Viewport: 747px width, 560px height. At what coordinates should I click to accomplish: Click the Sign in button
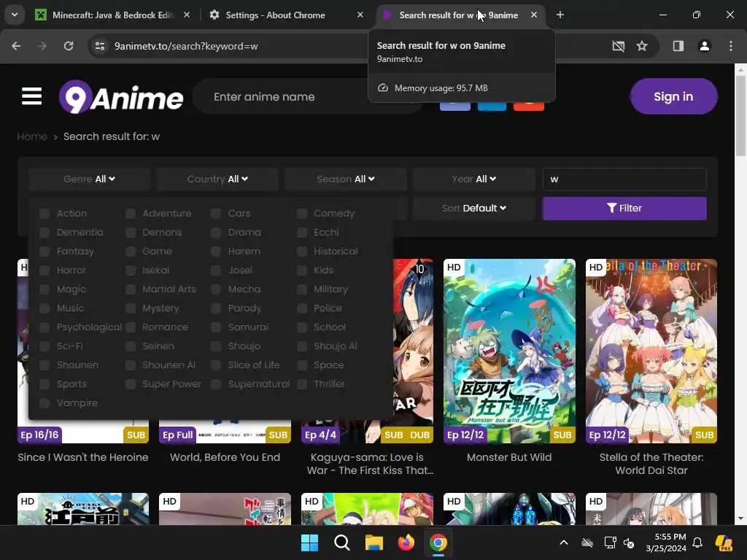click(x=673, y=97)
